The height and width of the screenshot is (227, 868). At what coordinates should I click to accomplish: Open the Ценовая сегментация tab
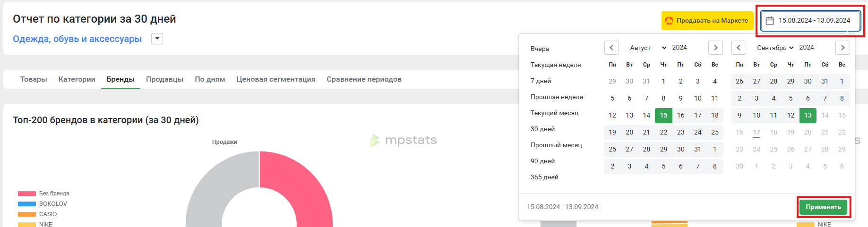[x=276, y=79]
